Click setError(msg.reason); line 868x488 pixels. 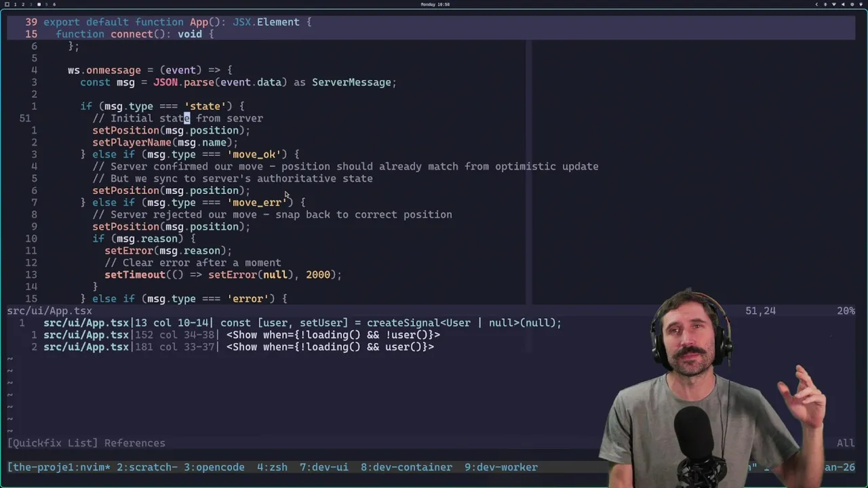coord(168,251)
